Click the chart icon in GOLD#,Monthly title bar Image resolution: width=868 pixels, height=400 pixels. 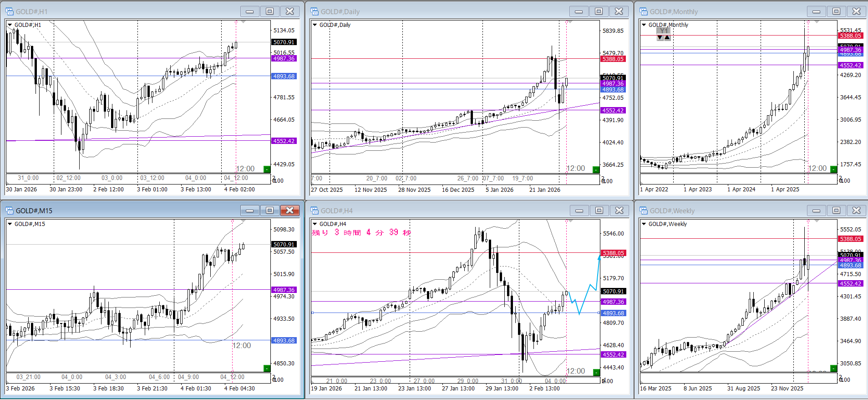[644, 11]
